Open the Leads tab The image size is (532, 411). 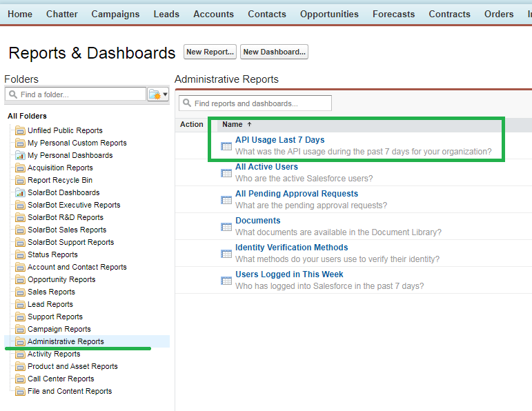point(166,14)
